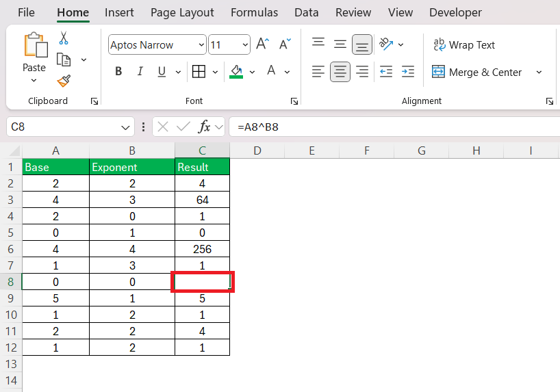Open Paste options dropdown arrow
Image resolution: width=560 pixels, height=392 pixels.
click(x=34, y=81)
